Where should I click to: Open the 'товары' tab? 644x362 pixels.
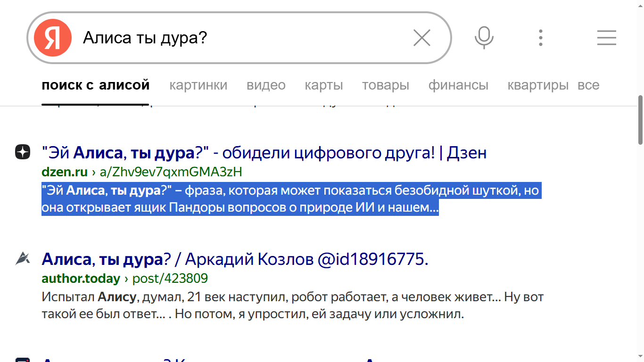(x=386, y=85)
